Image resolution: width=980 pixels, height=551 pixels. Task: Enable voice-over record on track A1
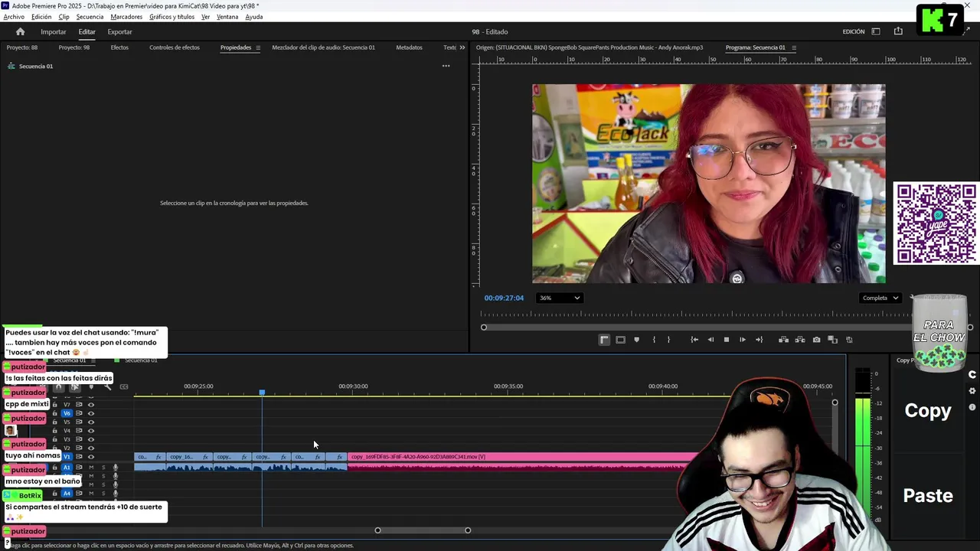point(116,468)
